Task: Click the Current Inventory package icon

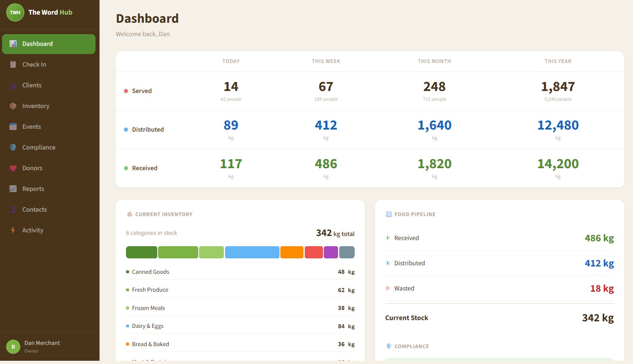Action: [129, 214]
